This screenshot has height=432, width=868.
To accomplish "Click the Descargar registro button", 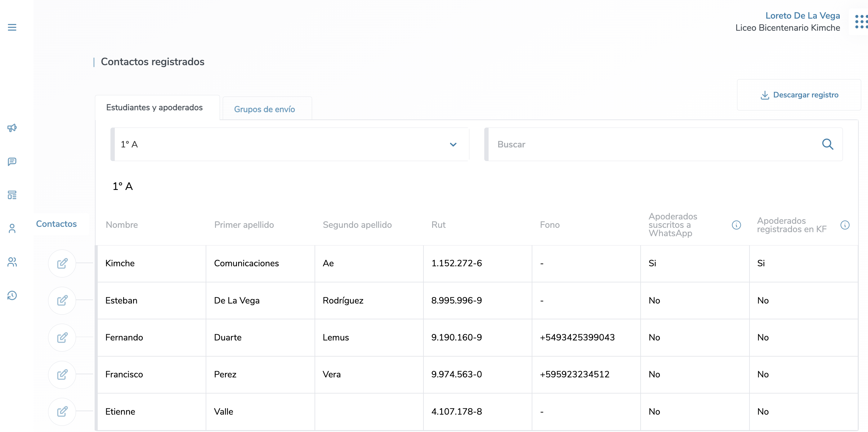I will pyautogui.click(x=799, y=95).
